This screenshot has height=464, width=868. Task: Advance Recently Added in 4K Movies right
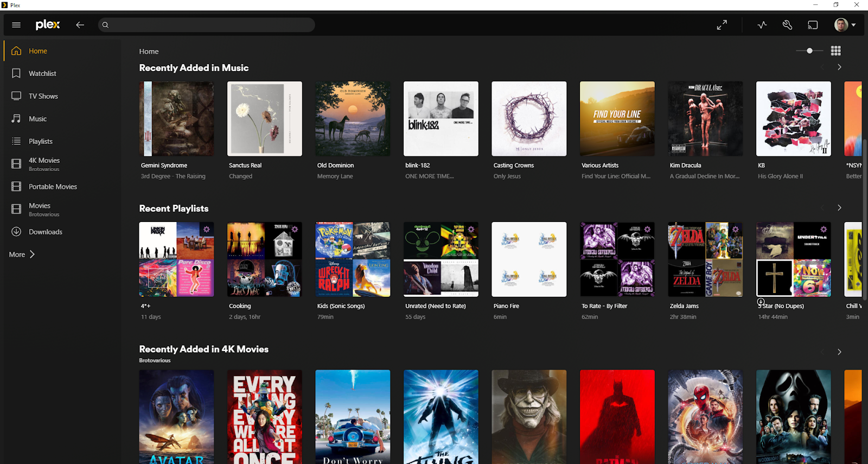[x=839, y=352]
